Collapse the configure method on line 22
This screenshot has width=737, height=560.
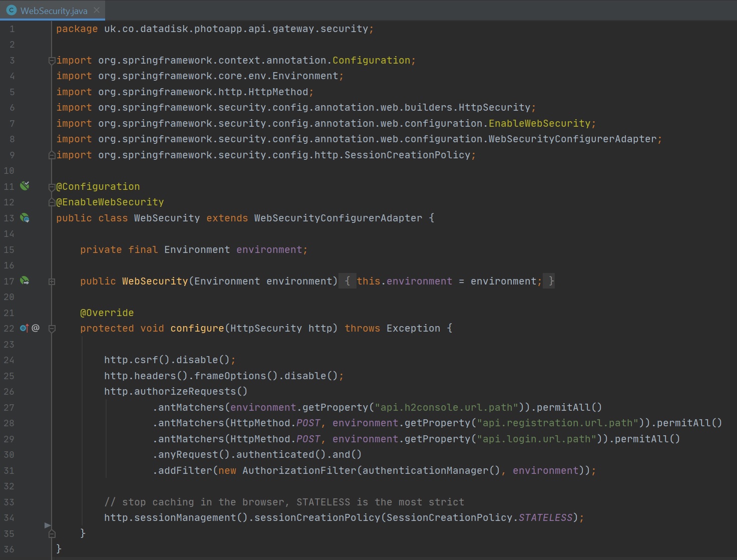coord(52,329)
